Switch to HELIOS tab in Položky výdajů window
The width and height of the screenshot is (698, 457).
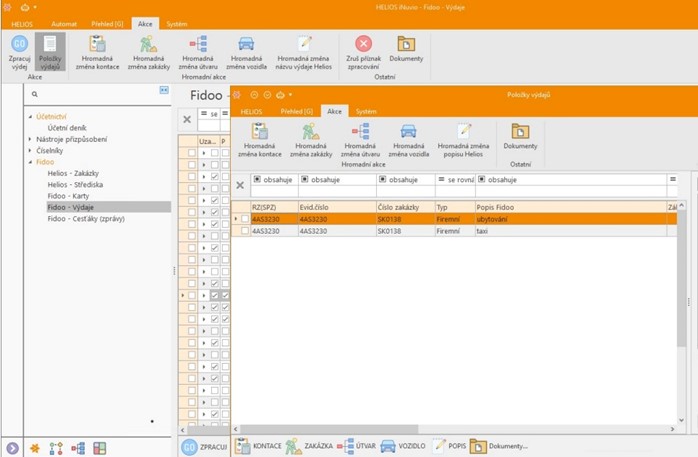tap(251, 112)
